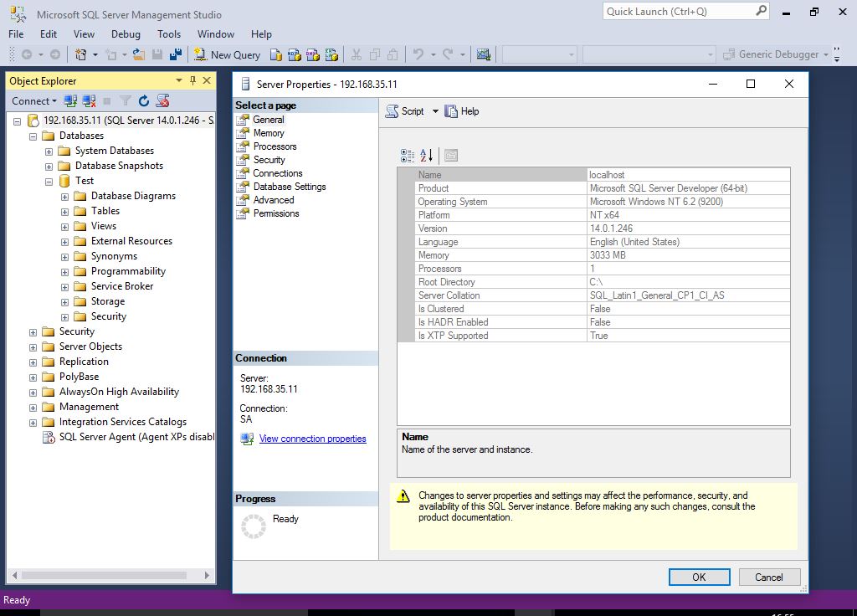
Task: Open the Edit menu
Action: coord(48,33)
